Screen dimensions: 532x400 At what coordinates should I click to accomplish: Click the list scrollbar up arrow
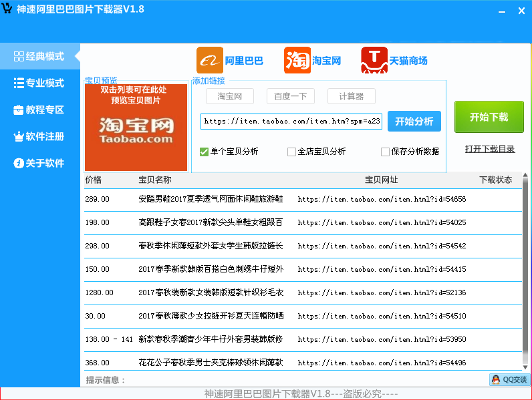525,175
